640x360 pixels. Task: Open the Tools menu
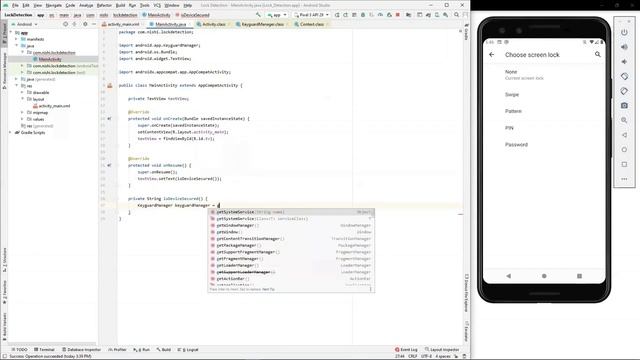[x=144, y=5]
